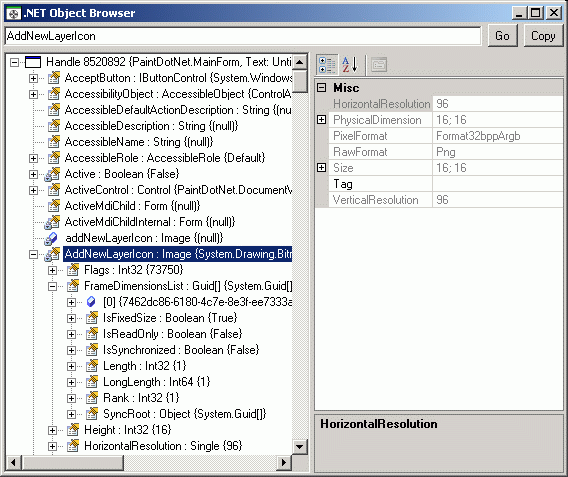The height and width of the screenshot is (477, 568).
Task: Click the property icon next to Flags
Action: pos(73,270)
